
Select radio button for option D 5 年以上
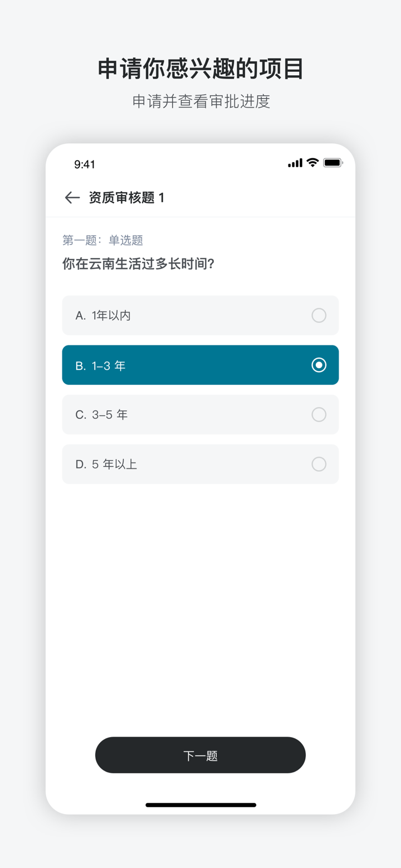(319, 464)
